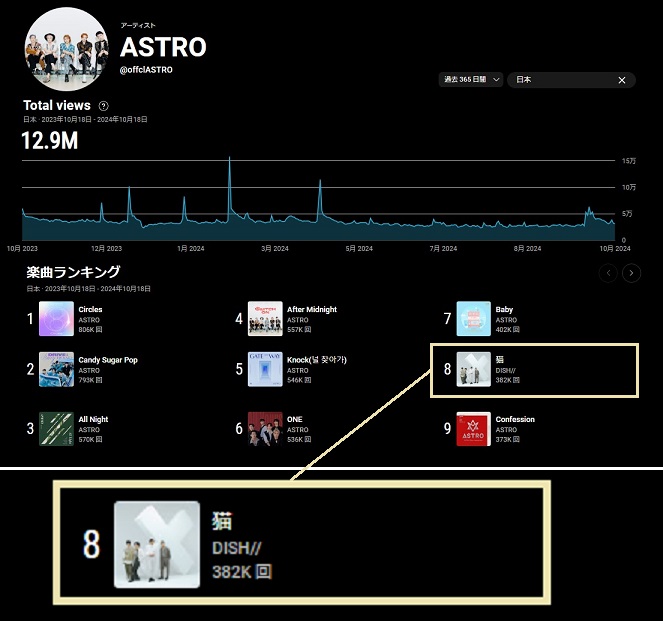Go to next page of song ranking

pyautogui.click(x=631, y=273)
